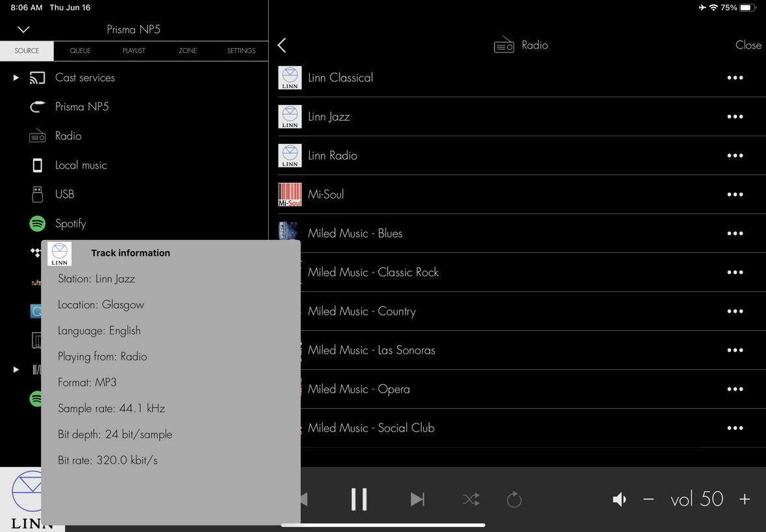Toggle repeat playback
The image size is (766, 532).
pos(514,500)
